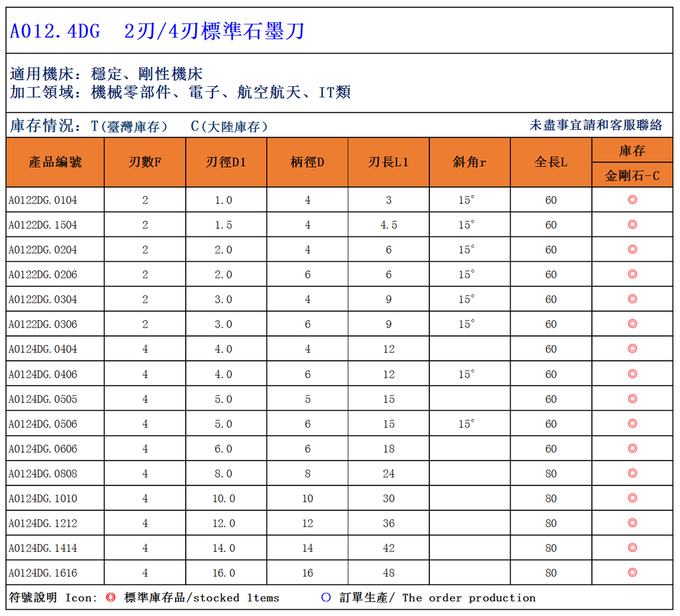The height and width of the screenshot is (616, 680).
Task: Click the stock icon in row A0122DG.0304
Action: point(632,298)
